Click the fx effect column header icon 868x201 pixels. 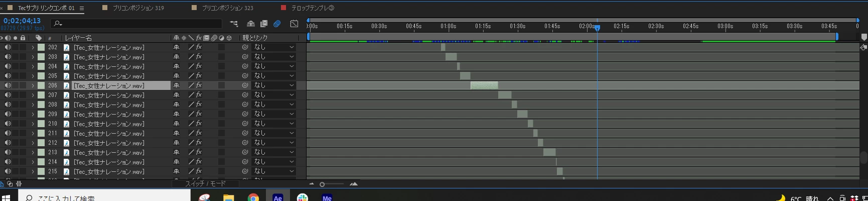[199, 38]
